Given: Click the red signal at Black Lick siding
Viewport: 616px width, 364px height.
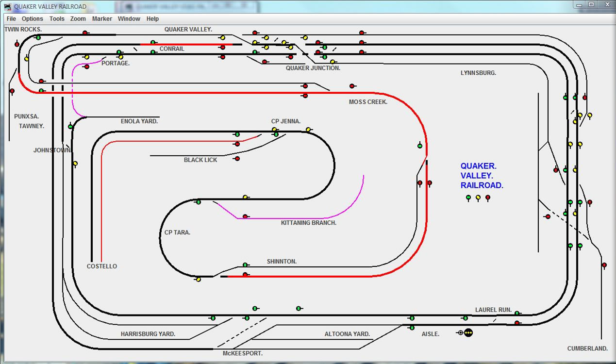Looking at the screenshot, I should point(237,159).
